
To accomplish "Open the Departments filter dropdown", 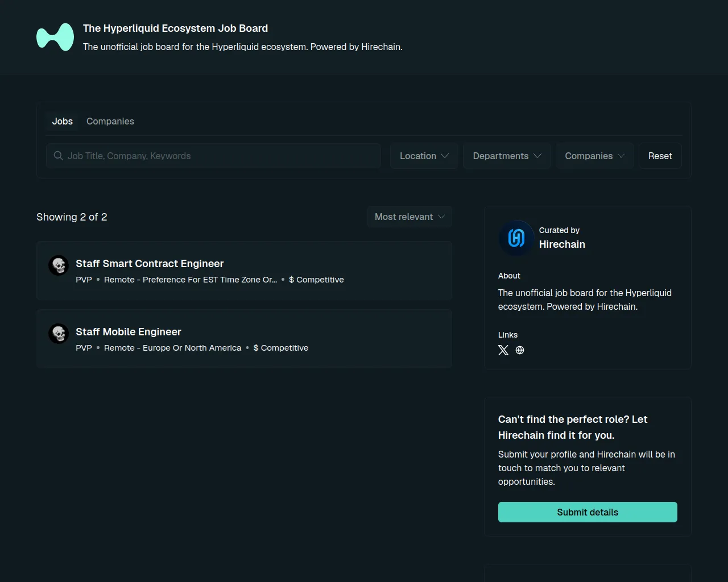I will pyautogui.click(x=506, y=156).
